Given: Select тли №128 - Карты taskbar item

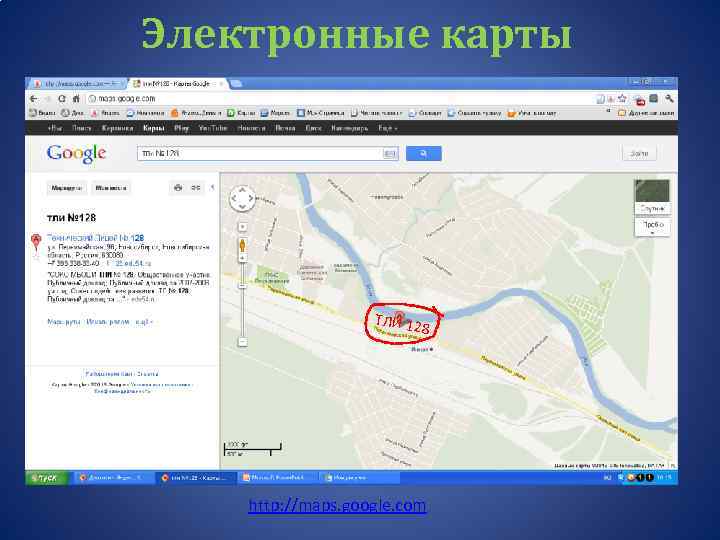Looking at the screenshot, I should click(x=196, y=478).
